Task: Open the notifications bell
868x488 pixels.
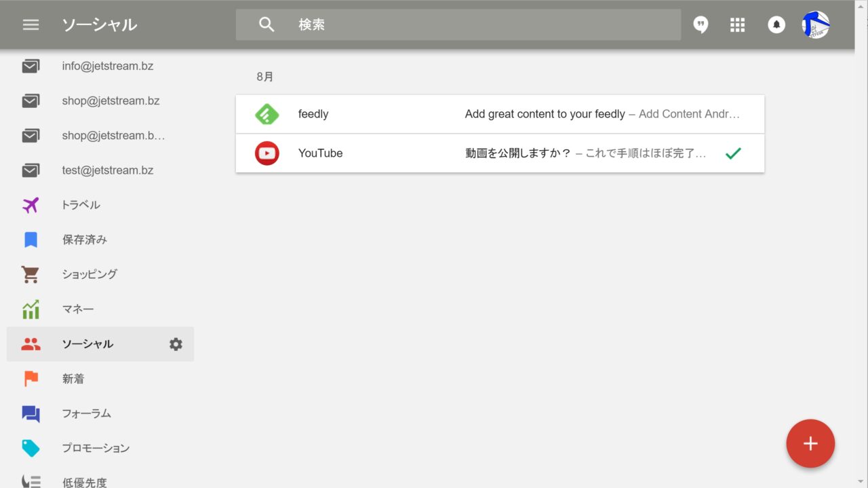Action: pyautogui.click(x=776, y=25)
